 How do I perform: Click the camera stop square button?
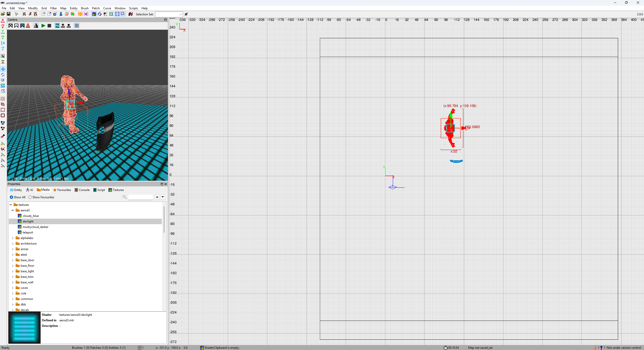pos(49,26)
